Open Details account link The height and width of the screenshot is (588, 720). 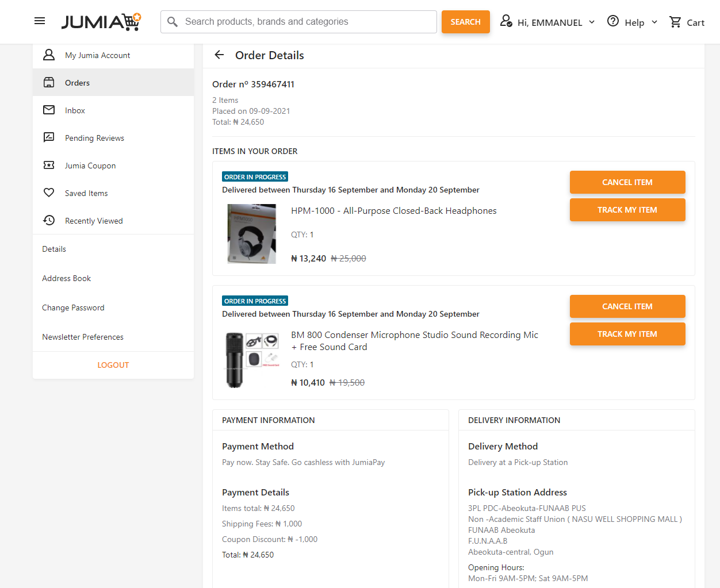pyautogui.click(x=54, y=249)
